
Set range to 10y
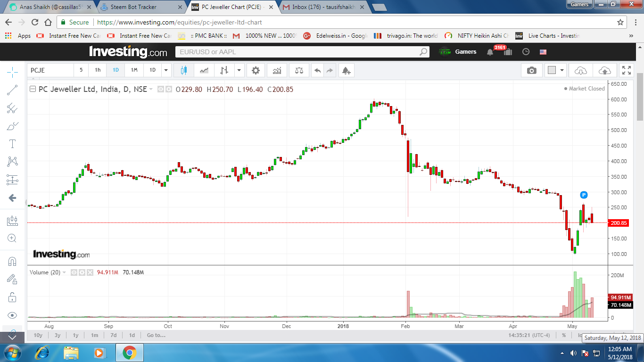[x=38, y=336]
